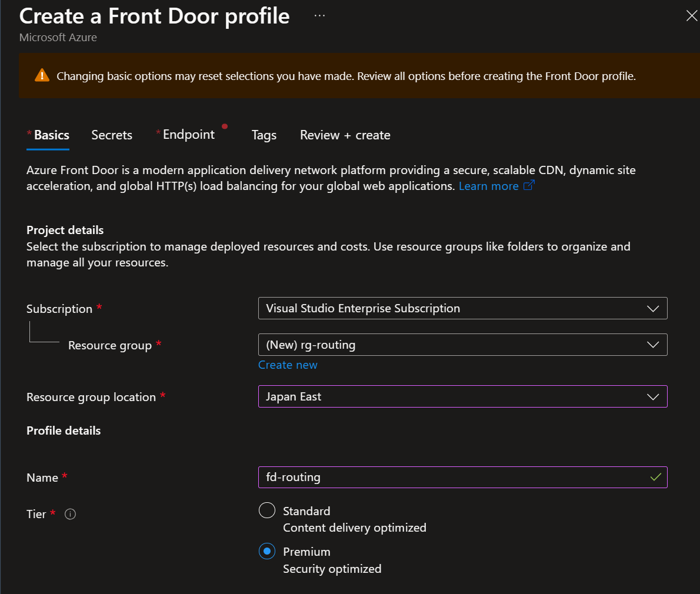Viewport: 700px width, 594px height.
Task: Expand the Resource group dropdown
Action: [x=462, y=345]
